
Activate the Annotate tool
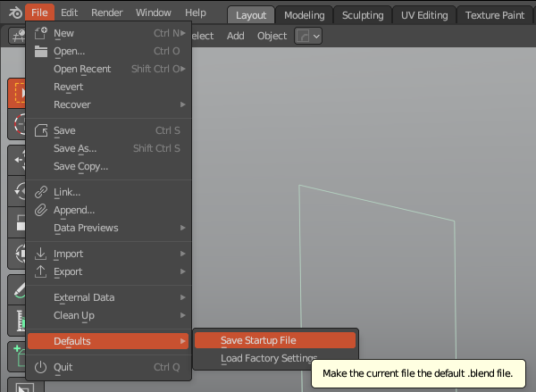pos(17,290)
